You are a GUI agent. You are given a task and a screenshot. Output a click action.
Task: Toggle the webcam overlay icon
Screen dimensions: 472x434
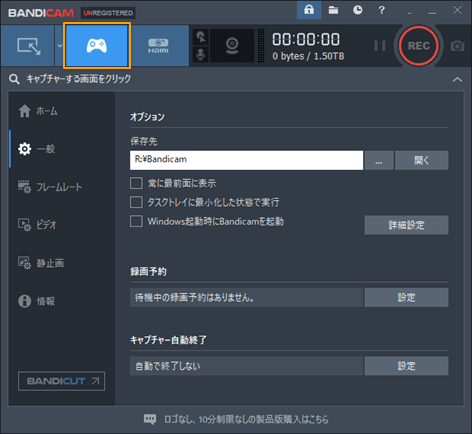coord(232,46)
